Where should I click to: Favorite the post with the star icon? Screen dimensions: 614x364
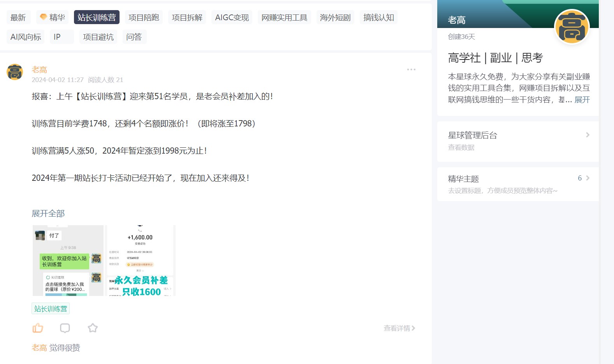point(93,328)
